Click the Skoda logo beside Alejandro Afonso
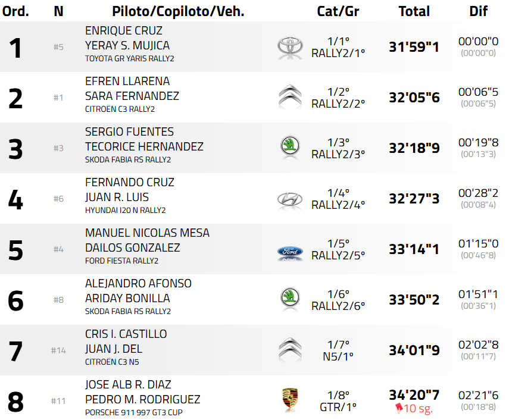The height and width of the screenshot is (420, 506). click(290, 299)
